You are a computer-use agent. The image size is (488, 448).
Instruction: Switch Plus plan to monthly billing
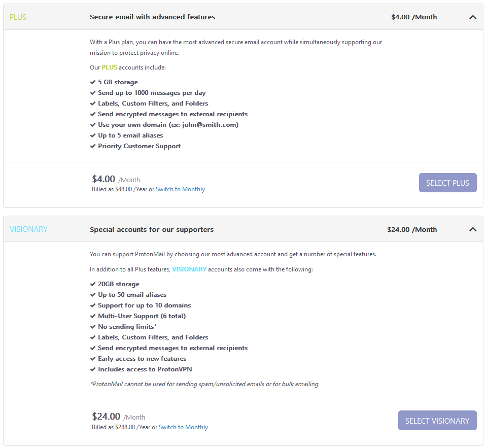point(180,189)
